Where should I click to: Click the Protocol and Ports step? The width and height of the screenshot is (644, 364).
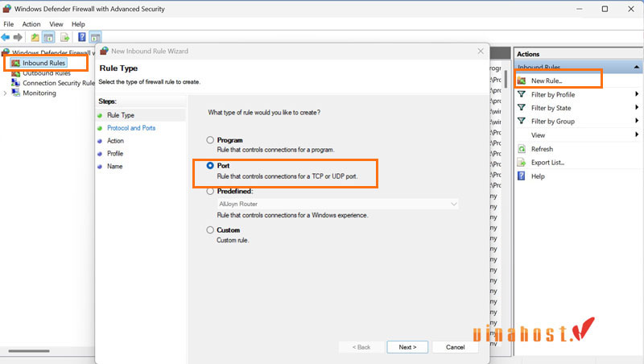click(x=131, y=128)
